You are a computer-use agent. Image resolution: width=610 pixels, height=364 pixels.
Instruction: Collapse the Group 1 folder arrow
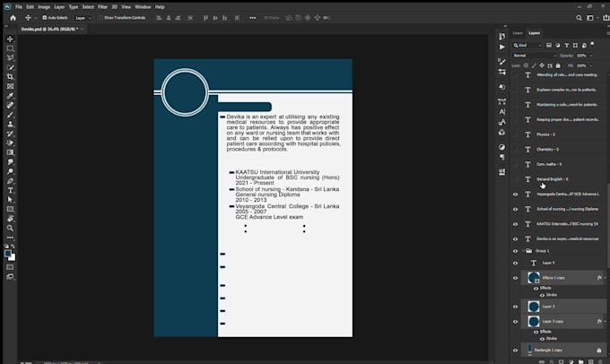[523, 251]
